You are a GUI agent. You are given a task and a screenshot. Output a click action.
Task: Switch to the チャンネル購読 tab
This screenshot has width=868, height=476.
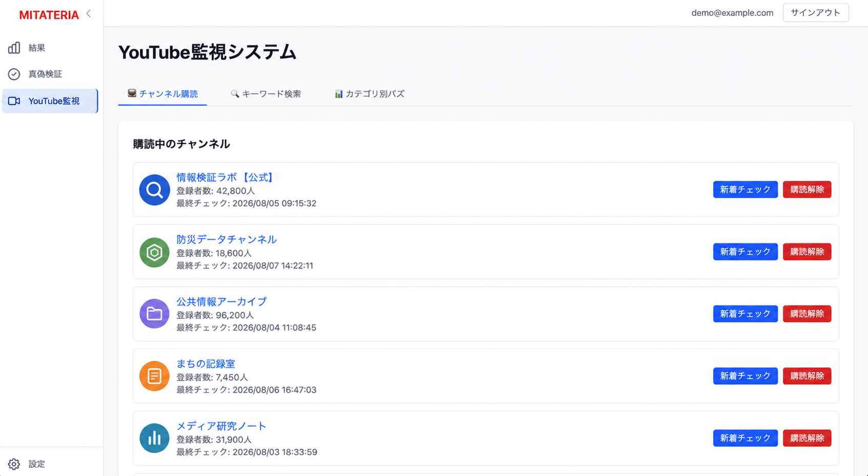tap(163, 94)
